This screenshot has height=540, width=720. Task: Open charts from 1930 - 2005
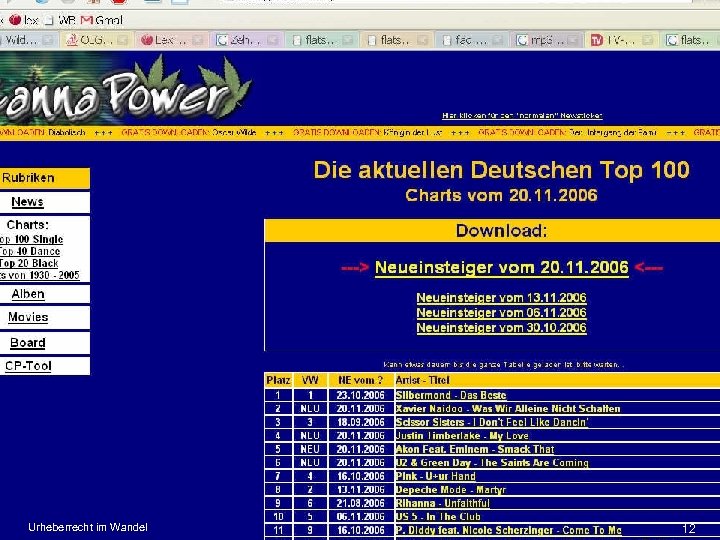tap(39, 275)
